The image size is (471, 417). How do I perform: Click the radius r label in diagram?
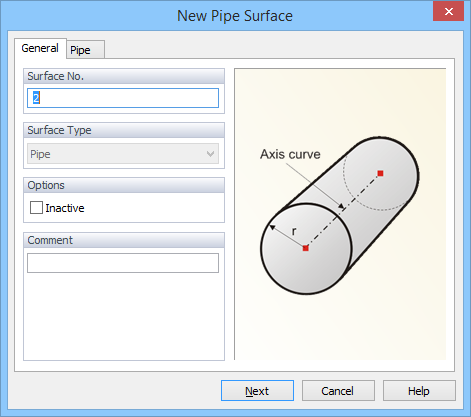coord(294,231)
